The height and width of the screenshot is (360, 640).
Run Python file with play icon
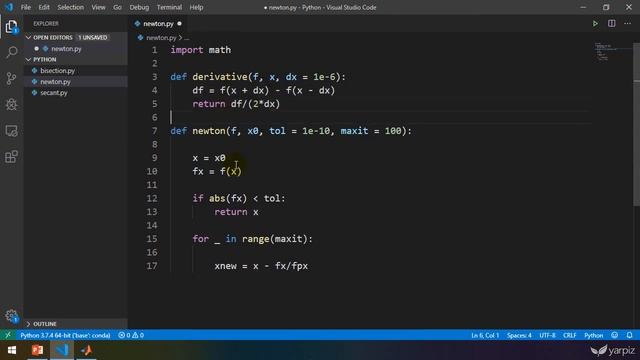595,24
